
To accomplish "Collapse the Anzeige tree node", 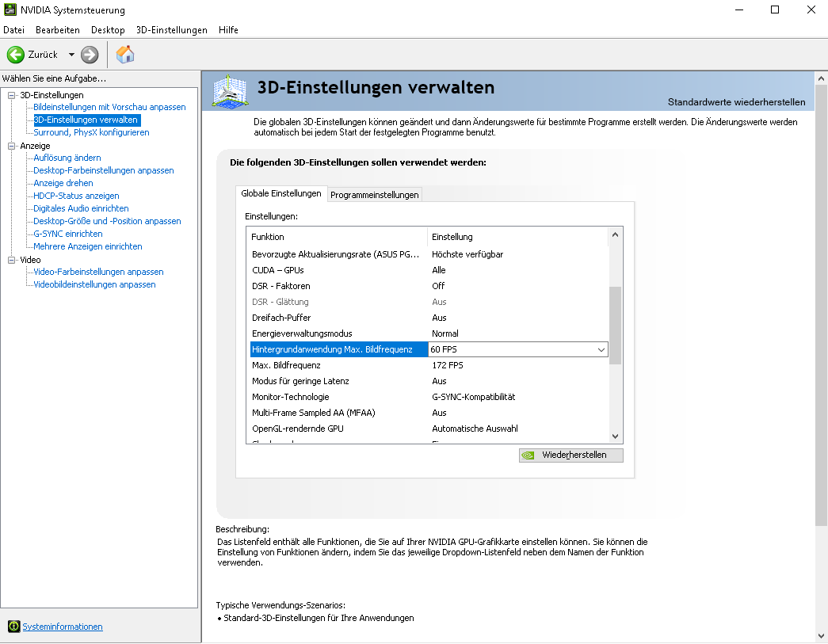I will click(x=12, y=146).
